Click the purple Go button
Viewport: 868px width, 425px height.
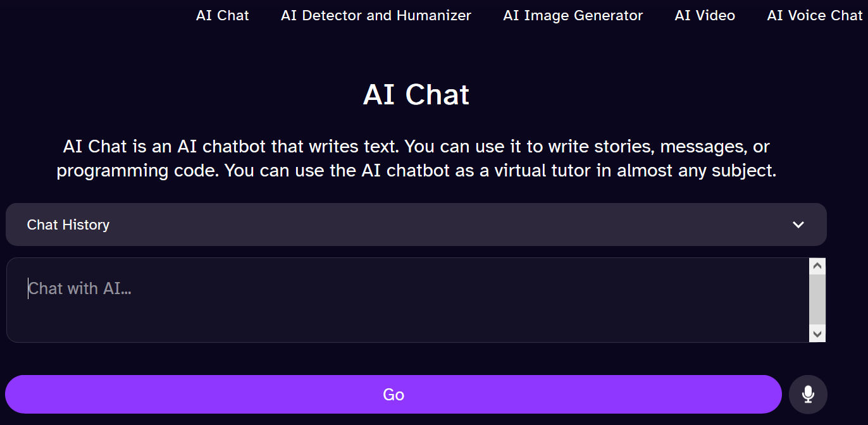click(394, 395)
